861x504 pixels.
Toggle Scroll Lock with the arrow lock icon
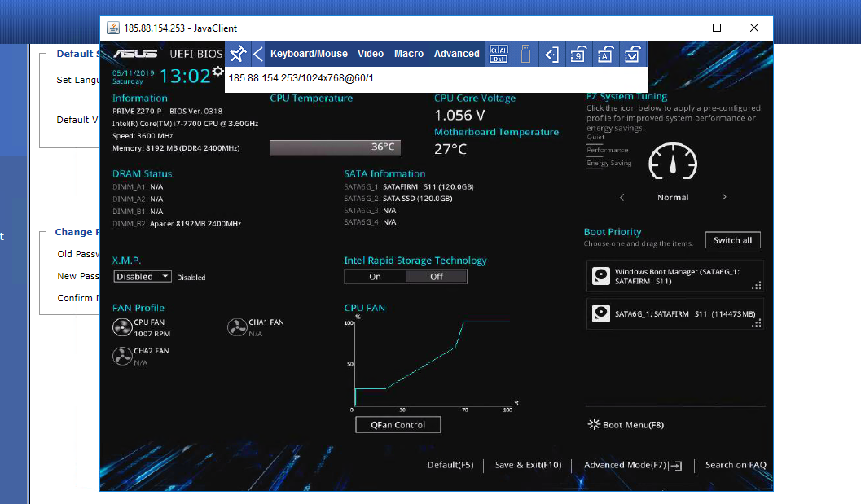coord(632,54)
